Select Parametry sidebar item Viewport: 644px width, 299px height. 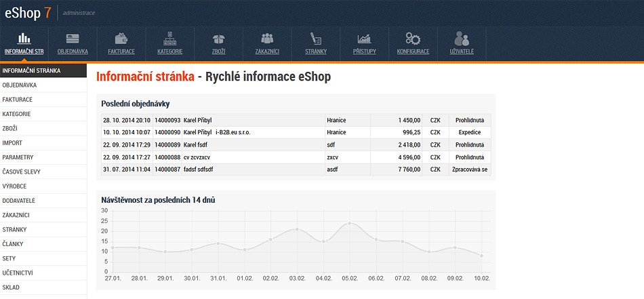click(43, 157)
